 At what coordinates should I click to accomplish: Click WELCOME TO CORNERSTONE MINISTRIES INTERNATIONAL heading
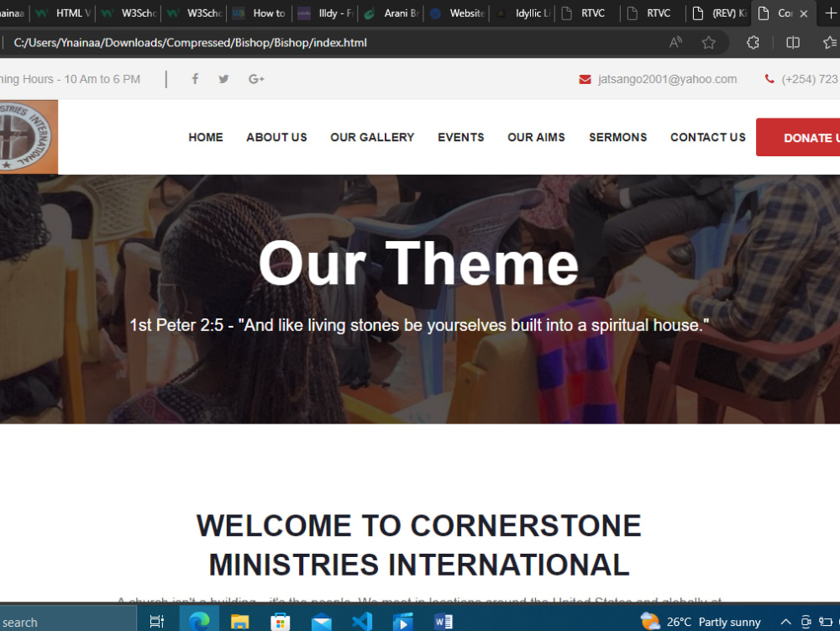point(419,545)
